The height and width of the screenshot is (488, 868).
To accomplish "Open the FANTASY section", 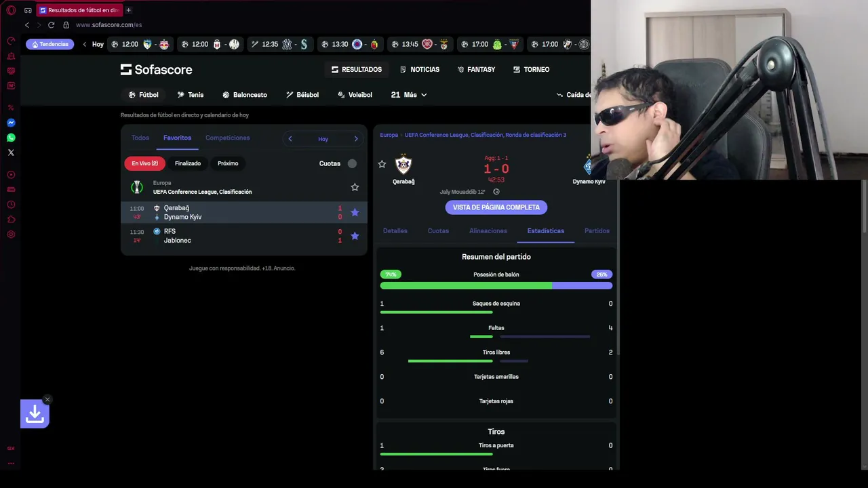I will coord(476,69).
